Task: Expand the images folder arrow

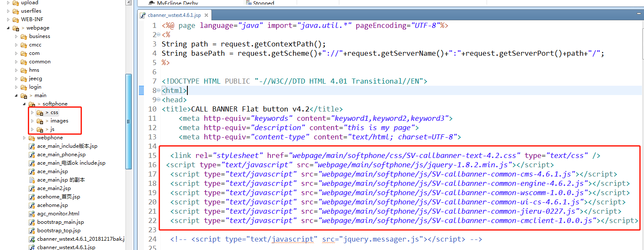Action: 32,121
